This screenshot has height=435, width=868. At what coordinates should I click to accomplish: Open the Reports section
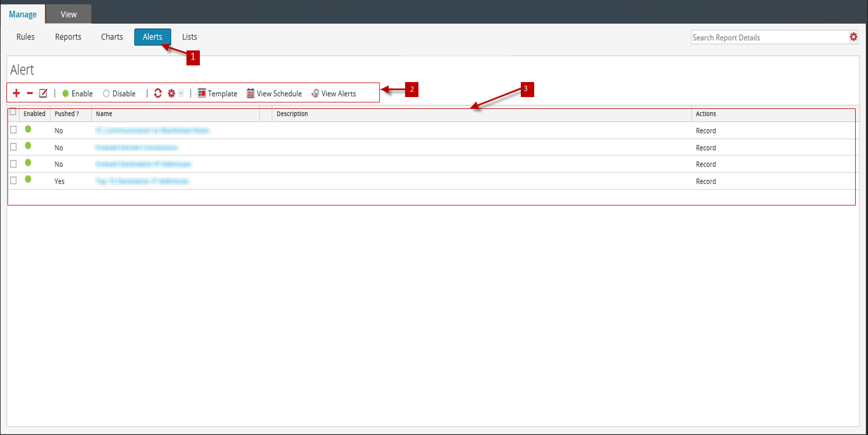click(69, 37)
